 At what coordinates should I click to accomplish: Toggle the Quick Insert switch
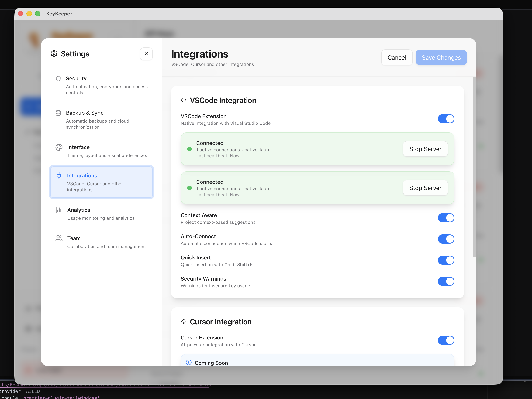(446, 260)
